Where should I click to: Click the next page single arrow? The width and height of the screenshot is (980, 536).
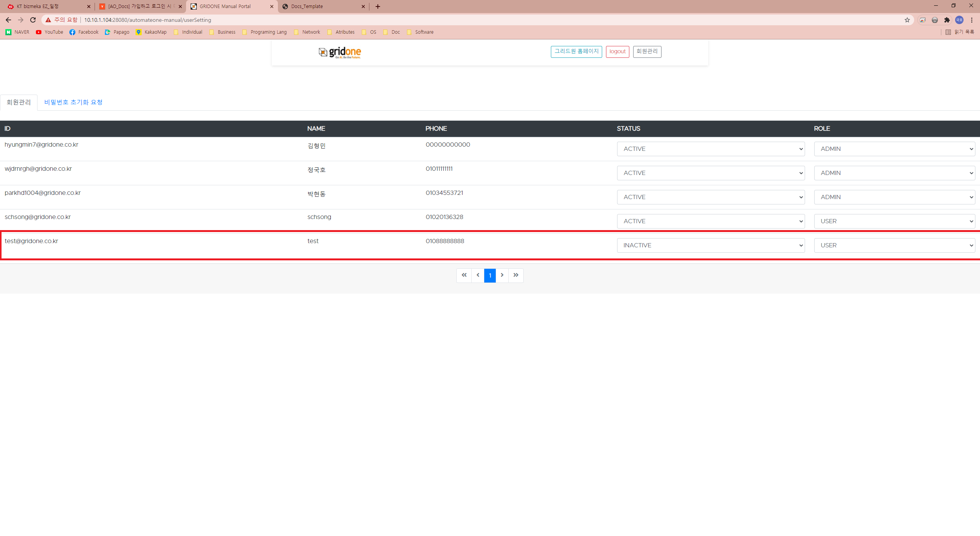pyautogui.click(x=502, y=275)
